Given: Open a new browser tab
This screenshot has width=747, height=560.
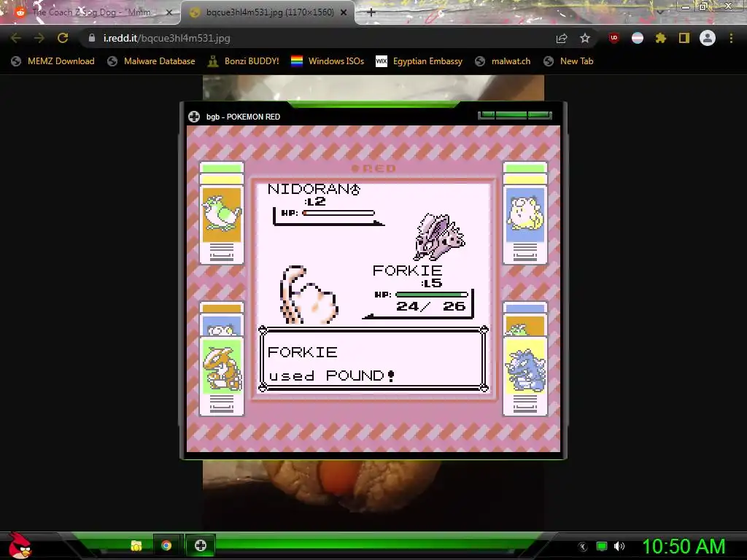Looking at the screenshot, I should point(371,12).
